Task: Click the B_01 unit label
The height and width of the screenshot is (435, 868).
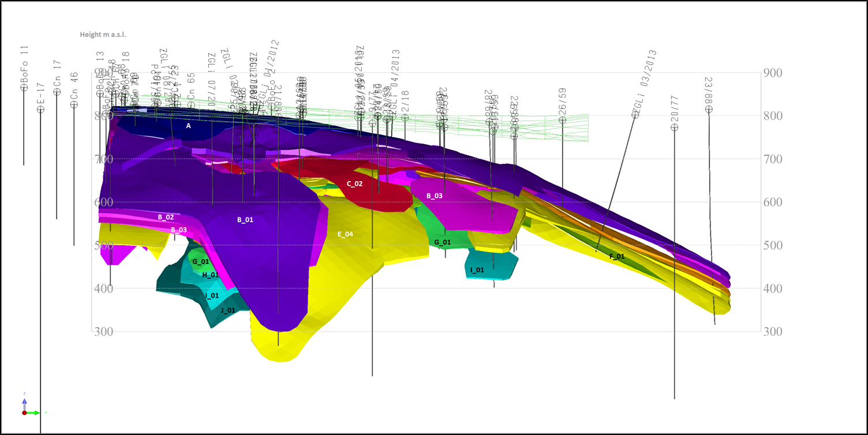Action: (245, 220)
